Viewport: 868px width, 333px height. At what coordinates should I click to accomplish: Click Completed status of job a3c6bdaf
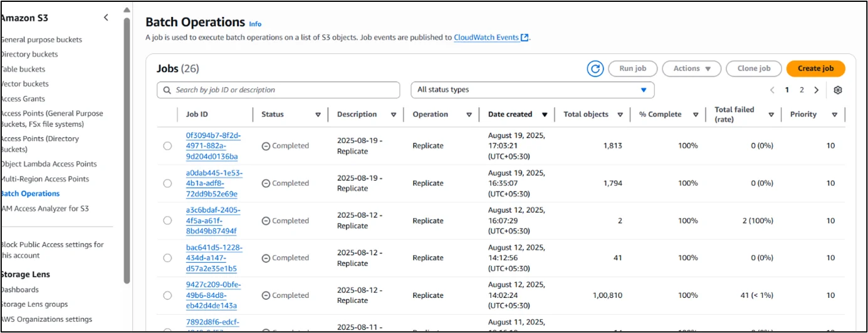point(285,220)
